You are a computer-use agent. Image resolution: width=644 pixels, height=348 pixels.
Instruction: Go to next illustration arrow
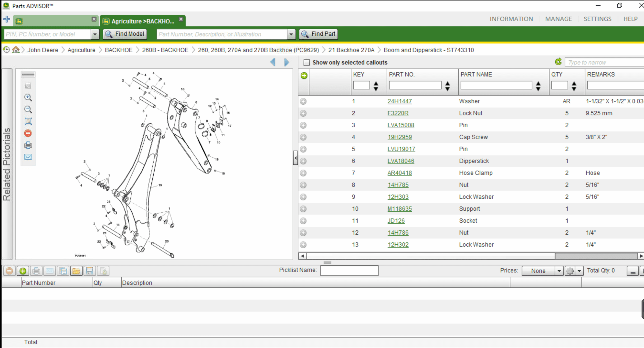pos(287,62)
